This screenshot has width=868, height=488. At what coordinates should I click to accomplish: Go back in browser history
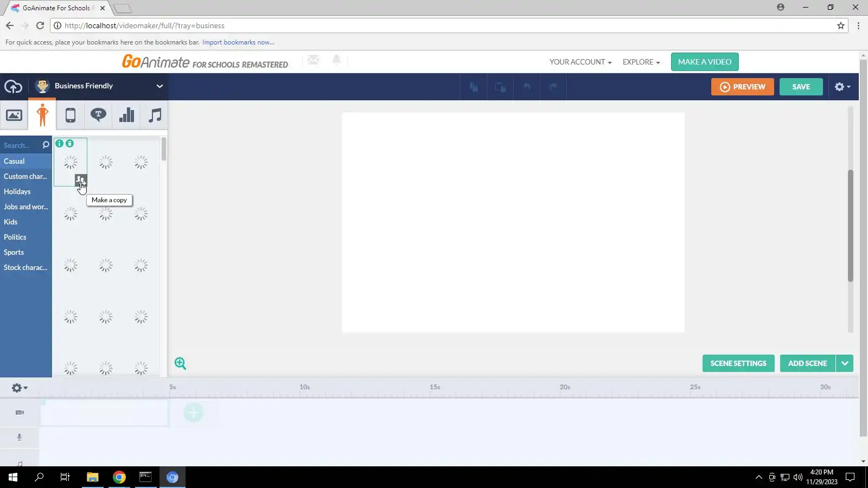10,25
